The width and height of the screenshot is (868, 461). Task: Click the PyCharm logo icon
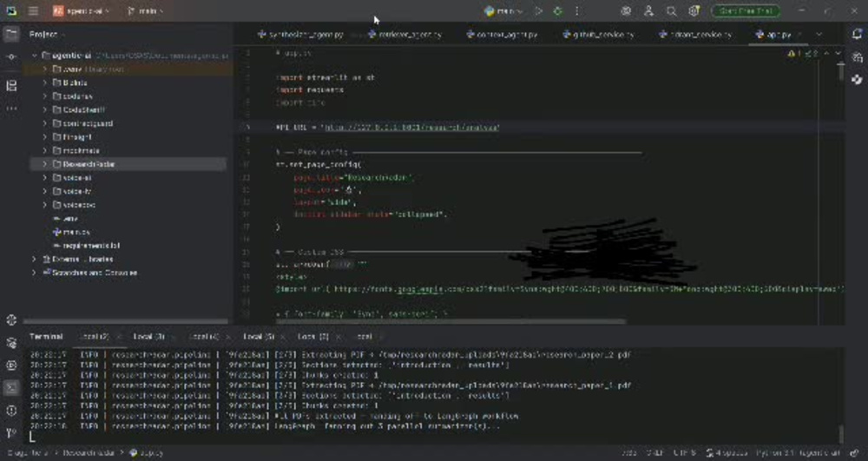pyautogui.click(x=11, y=11)
